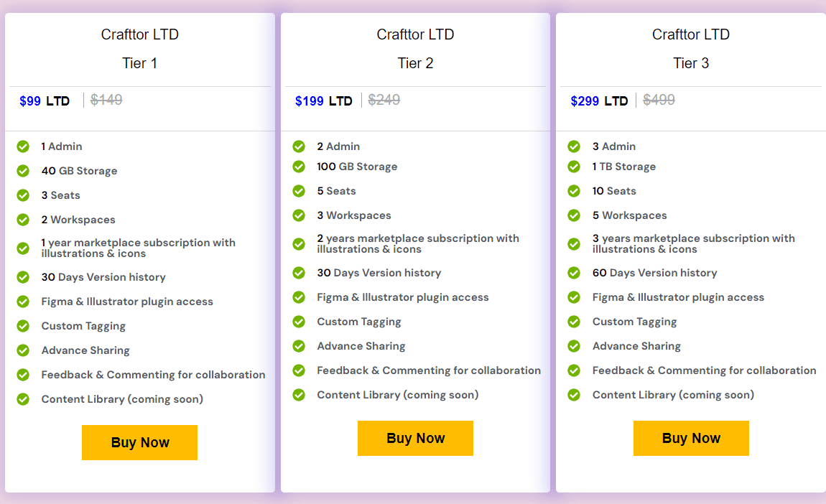The height and width of the screenshot is (504, 826).
Task: Click the checkmark next to 10 Seats
Action: (x=575, y=190)
